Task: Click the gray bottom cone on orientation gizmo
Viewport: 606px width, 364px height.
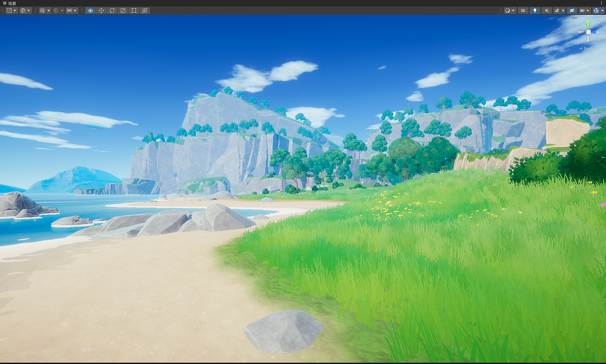Action: (x=588, y=38)
